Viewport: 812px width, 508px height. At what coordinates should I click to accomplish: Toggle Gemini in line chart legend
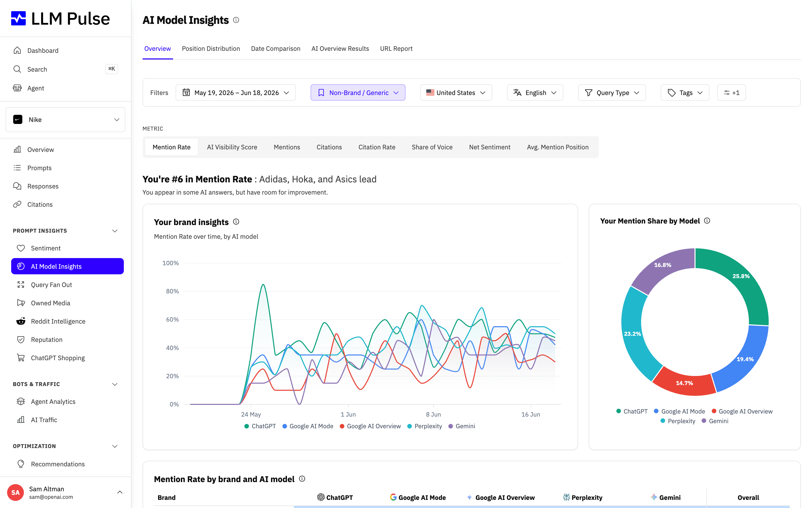coord(462,426)
